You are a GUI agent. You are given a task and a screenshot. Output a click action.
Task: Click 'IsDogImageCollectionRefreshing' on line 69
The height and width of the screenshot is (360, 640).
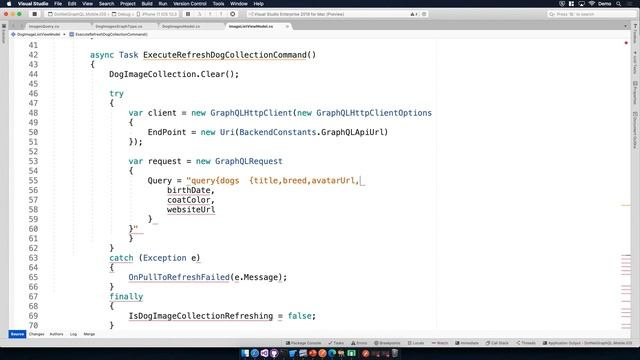(201, 316)
